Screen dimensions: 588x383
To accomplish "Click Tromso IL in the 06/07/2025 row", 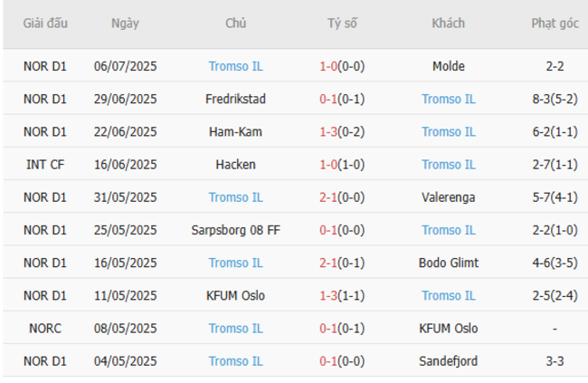I will click(x=235, y=66).
